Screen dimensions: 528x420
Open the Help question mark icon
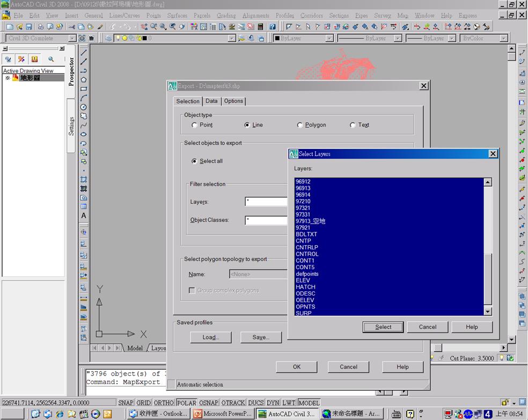pyautogui.click(x=273, y=27)
